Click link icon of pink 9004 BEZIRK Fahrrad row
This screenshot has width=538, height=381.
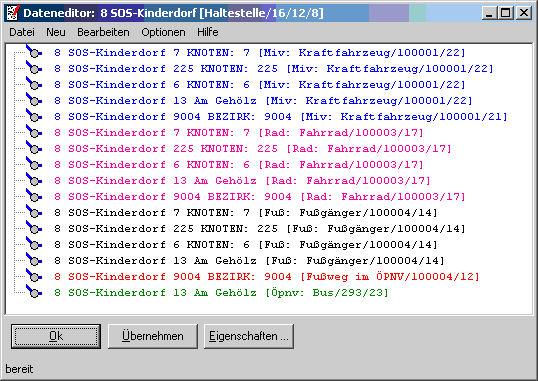[34, 196]
